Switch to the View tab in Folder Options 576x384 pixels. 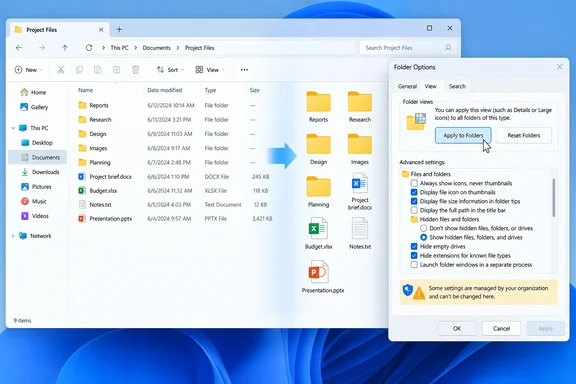click(431, 86)
